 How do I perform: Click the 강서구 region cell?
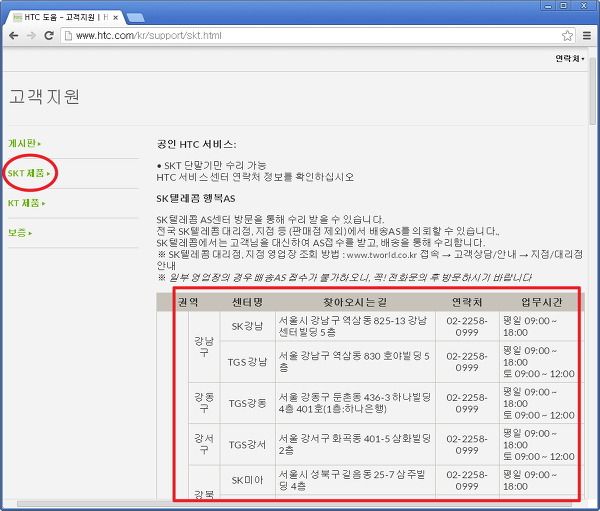[x=204, y=444]
